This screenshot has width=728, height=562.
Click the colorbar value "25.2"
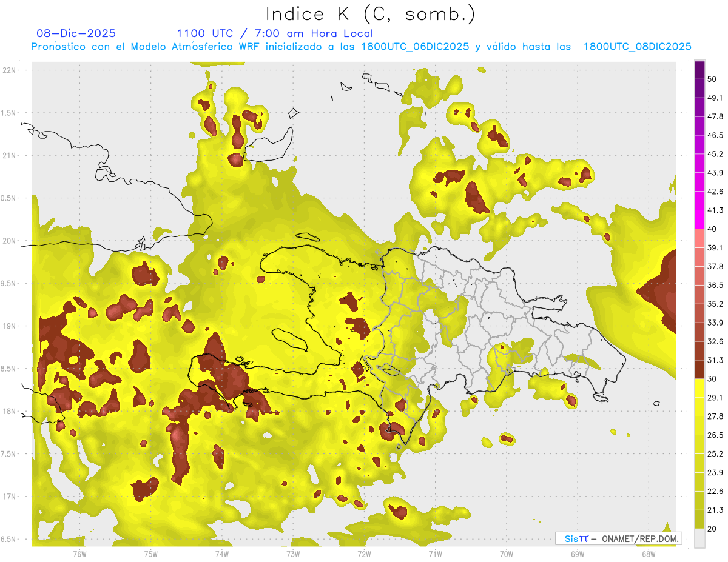[x=715, y=453]
